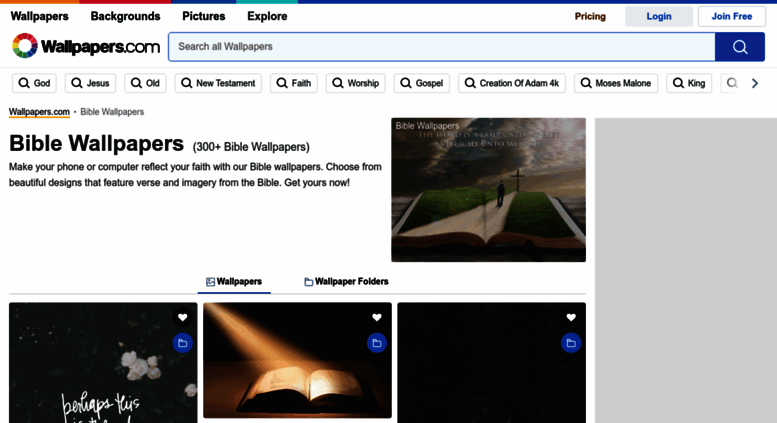The image size is (777, 423).
Task: Add the dark third wallpaper to a folder
Action: point(571,343)
